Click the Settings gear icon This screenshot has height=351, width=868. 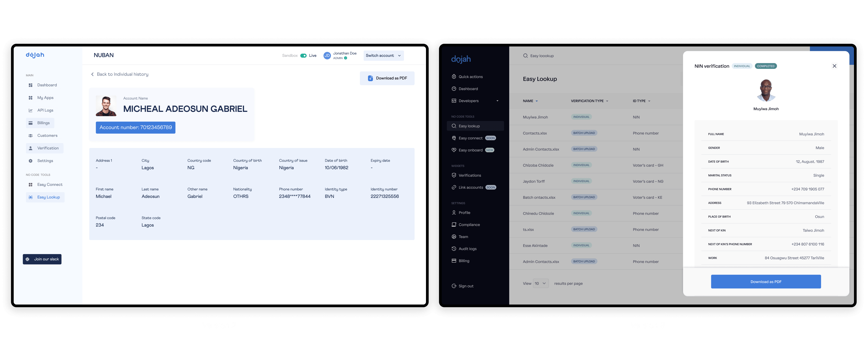point(31,161)
